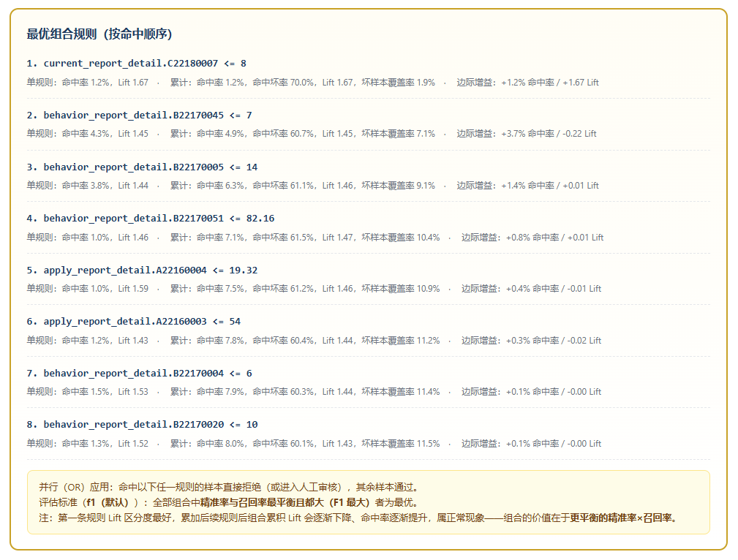Click rule 1 current_report_detail.C22180007 <= 8
Screen dimensions: 738x560
137,64
